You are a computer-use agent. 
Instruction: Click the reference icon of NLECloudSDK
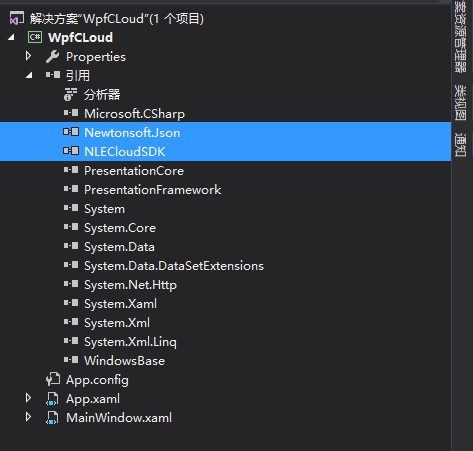pos(71,151)
